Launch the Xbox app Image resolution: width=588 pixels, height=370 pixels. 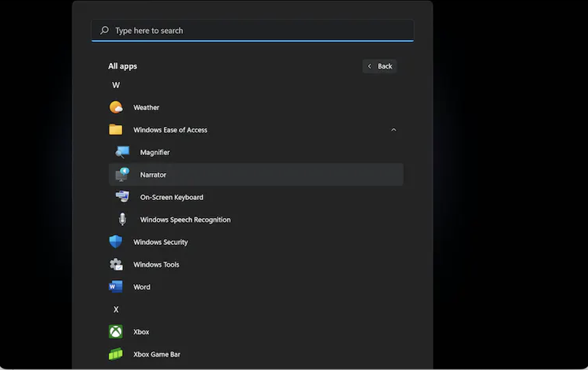tap(141, 331)
